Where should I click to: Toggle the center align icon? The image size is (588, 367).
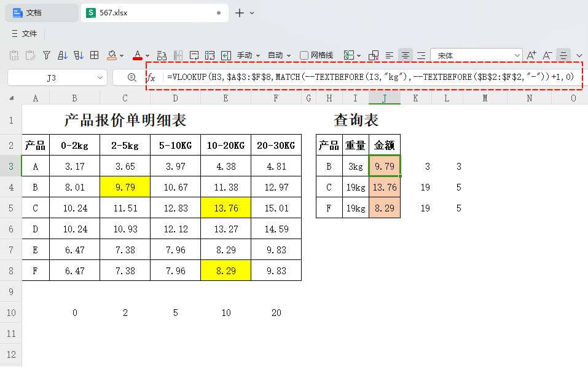(x=406, y=55)
